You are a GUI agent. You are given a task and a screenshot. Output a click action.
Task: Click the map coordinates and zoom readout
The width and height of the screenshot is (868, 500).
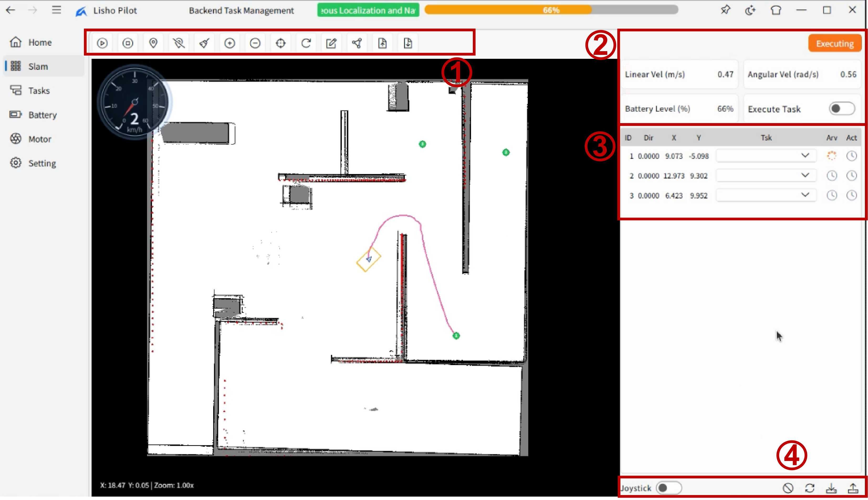pyautogui.click(x=147, y=485)
